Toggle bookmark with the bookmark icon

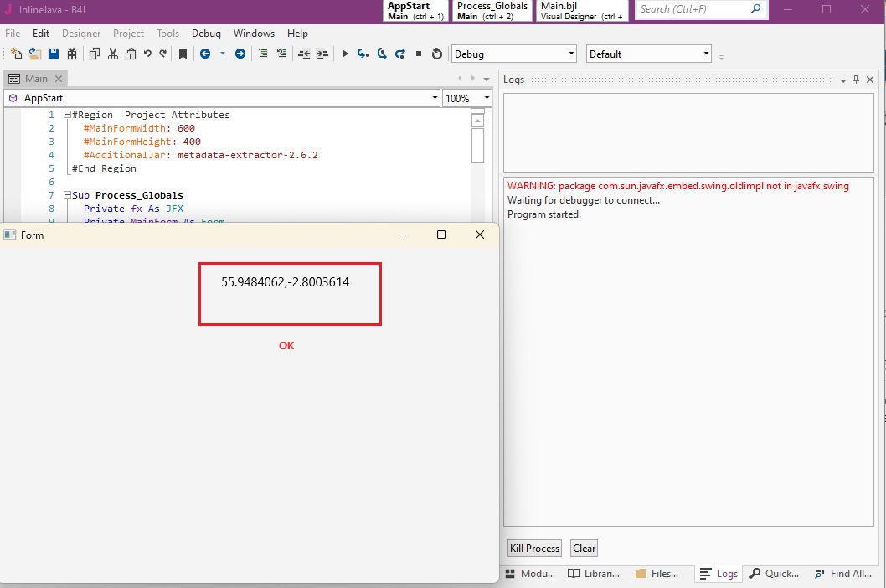183,54
